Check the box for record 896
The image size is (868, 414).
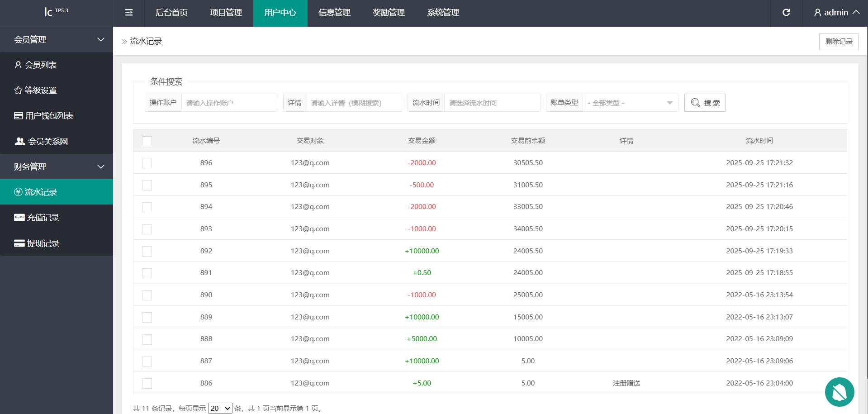[147, 163]
